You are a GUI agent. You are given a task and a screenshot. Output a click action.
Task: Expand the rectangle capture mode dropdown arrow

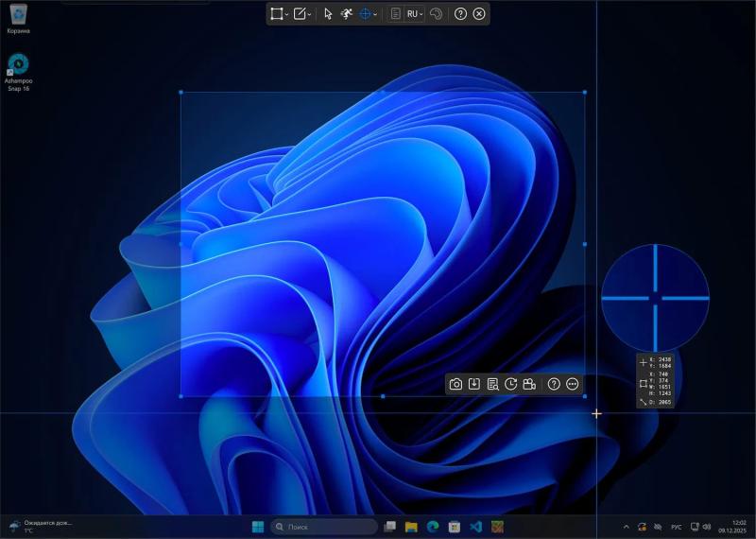coord(286,14)
